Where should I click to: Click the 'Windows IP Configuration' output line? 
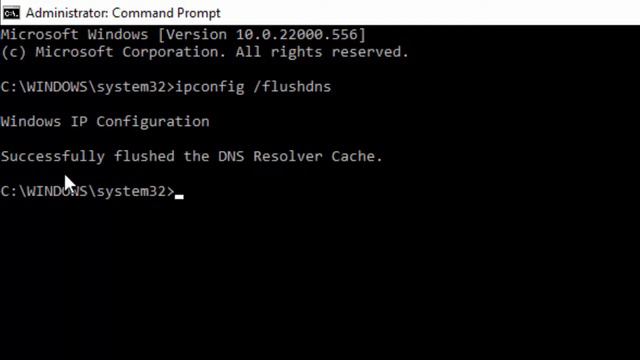point(105,122)
